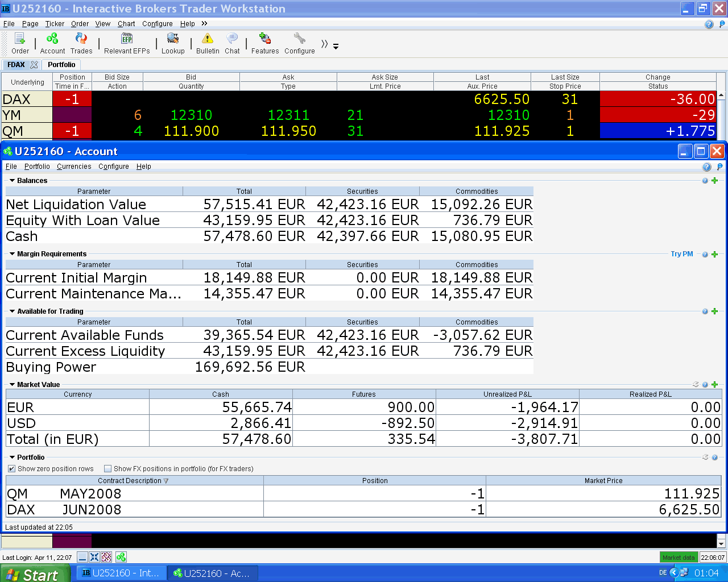Click the wrench icon in Portfolio section
Screen dimensions: 728x582
pyautogui.click(x=705, y=457)
